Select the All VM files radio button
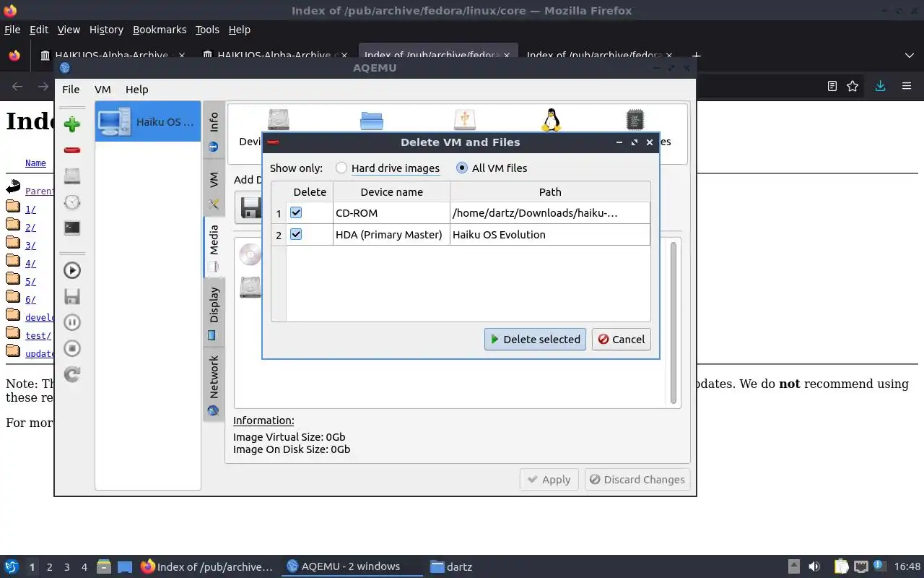 point(462,168)
